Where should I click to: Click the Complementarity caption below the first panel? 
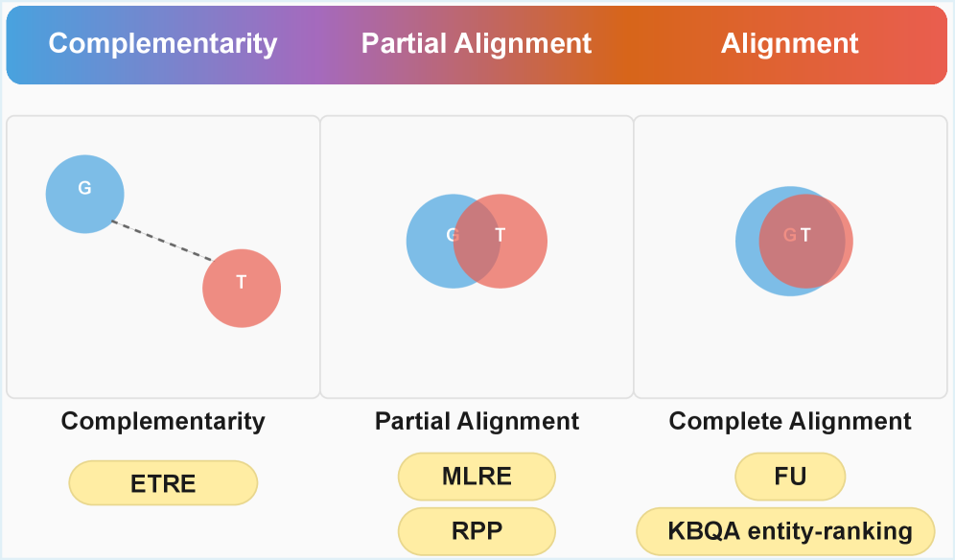pyautogui.click(x=163, y=421)
